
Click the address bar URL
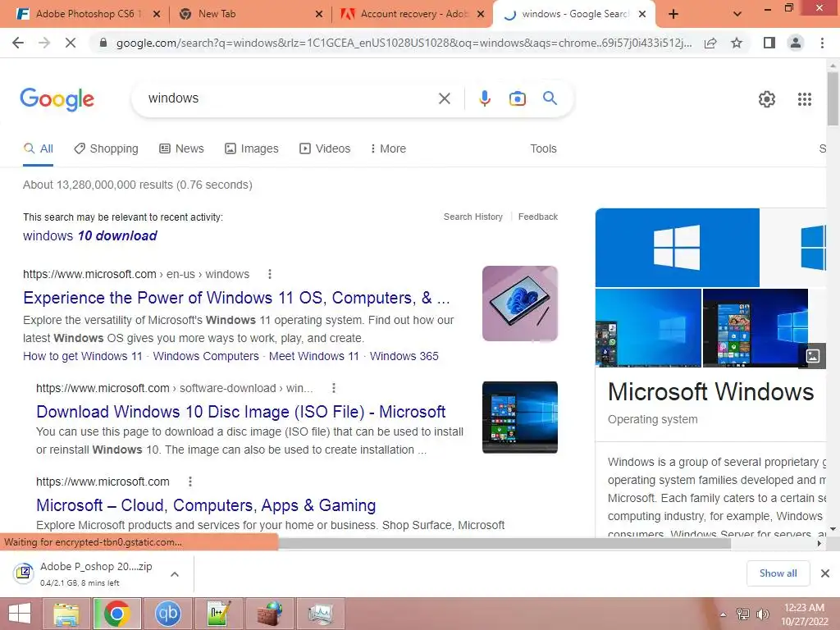(x=404, y=43)
